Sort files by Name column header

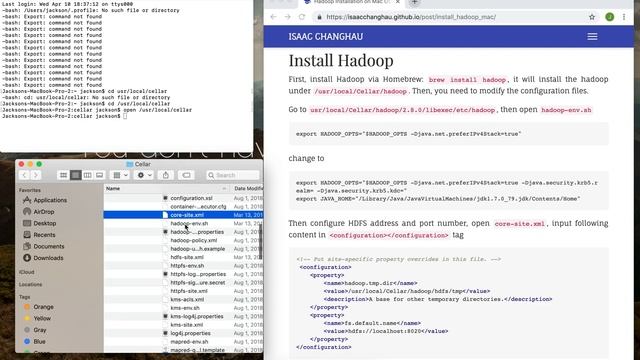(x=167, y=189)
